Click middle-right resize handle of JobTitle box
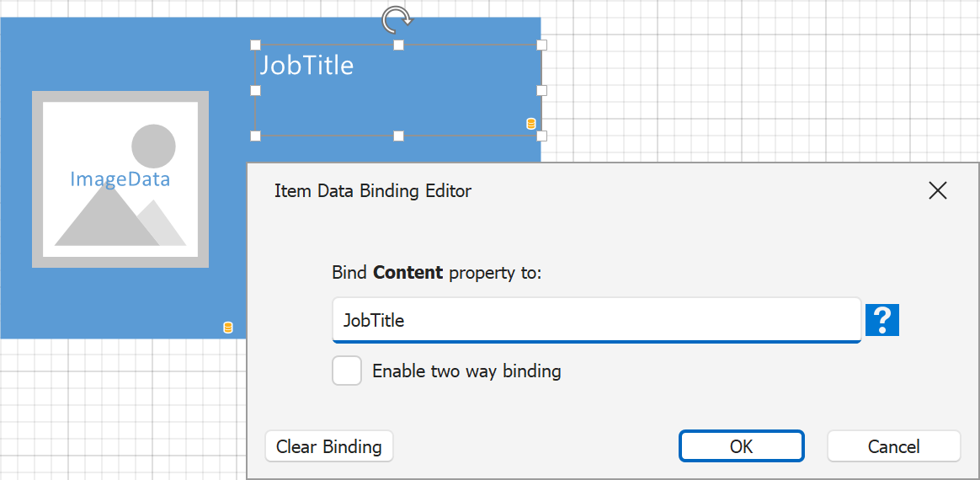This screenshot has width=980, height=480. pos(541,90)
